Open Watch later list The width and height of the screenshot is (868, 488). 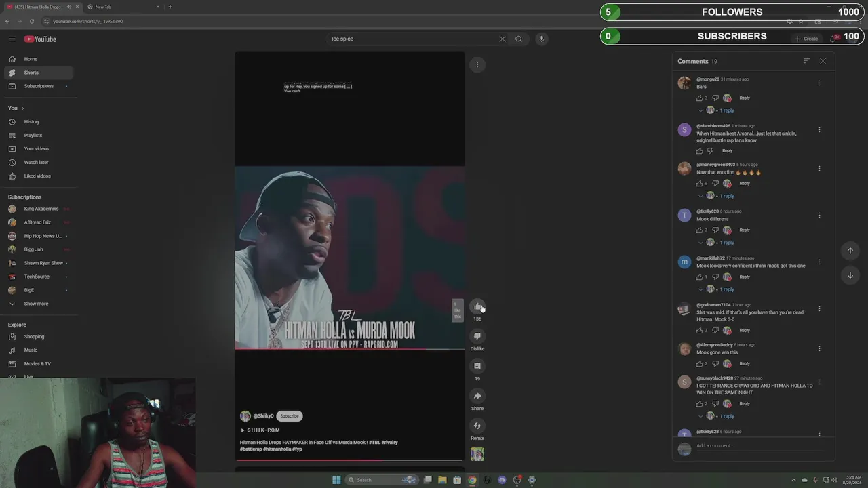39,163
